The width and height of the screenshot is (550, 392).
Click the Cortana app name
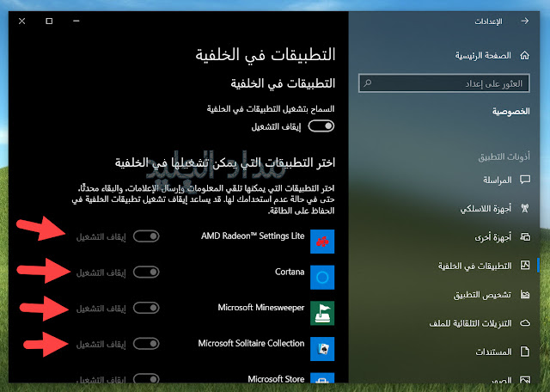(290, 272)
